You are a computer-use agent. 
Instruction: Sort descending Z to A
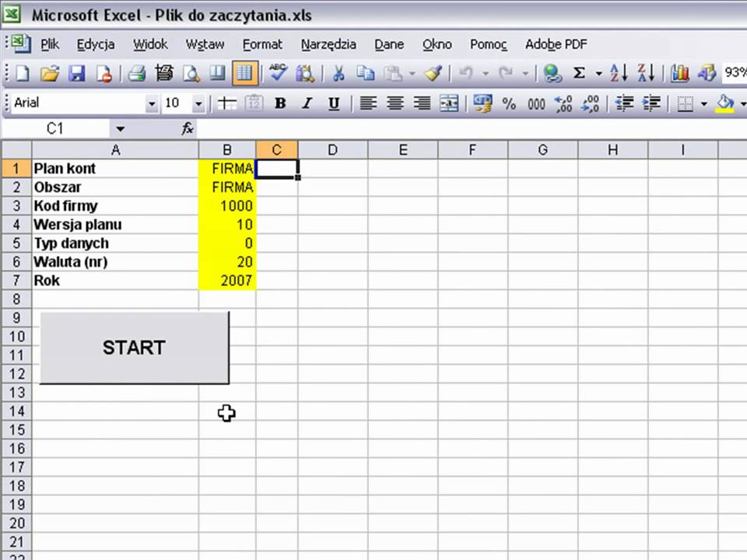click(x=646, y=73)
